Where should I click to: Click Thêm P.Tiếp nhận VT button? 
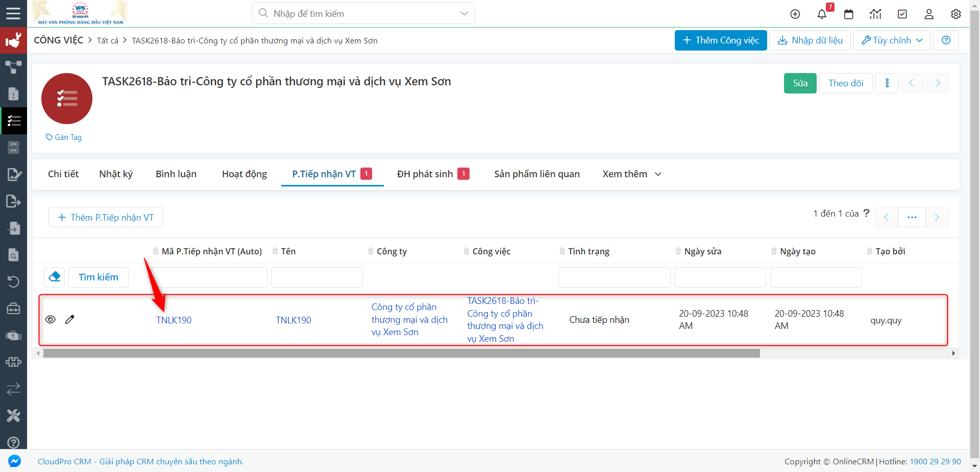(x=106, y=217)
